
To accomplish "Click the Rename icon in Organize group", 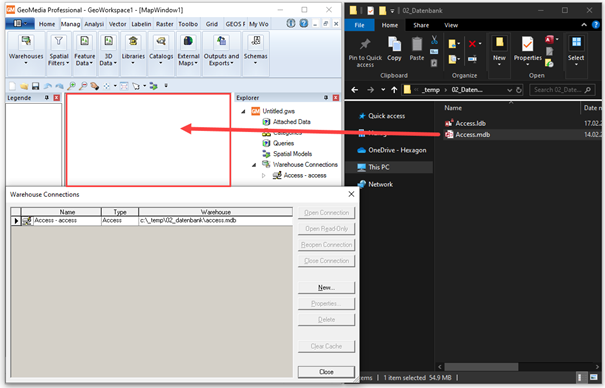I will pyautogui.click(x=472, y=59).
